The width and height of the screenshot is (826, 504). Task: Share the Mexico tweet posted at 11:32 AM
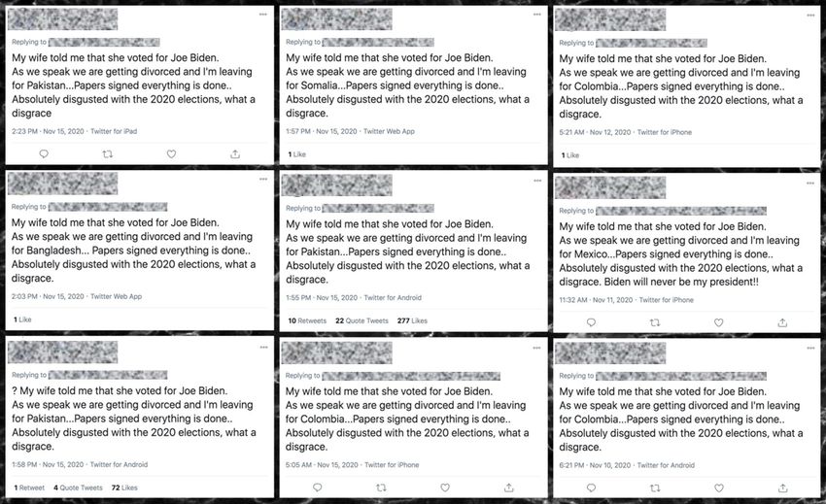(x=782, y=322)
